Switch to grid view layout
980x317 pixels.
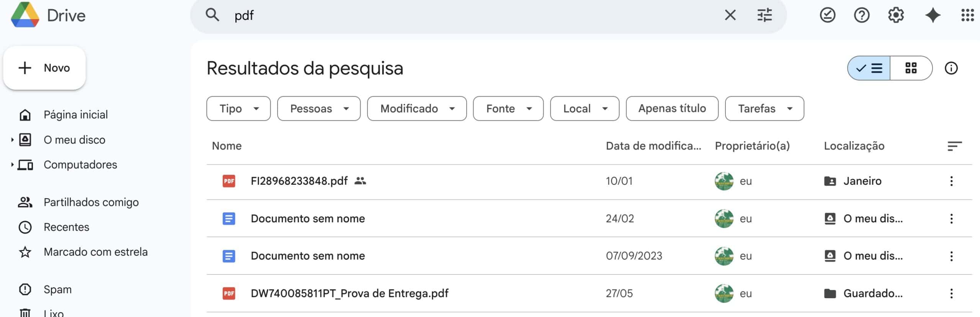(911, 68)
